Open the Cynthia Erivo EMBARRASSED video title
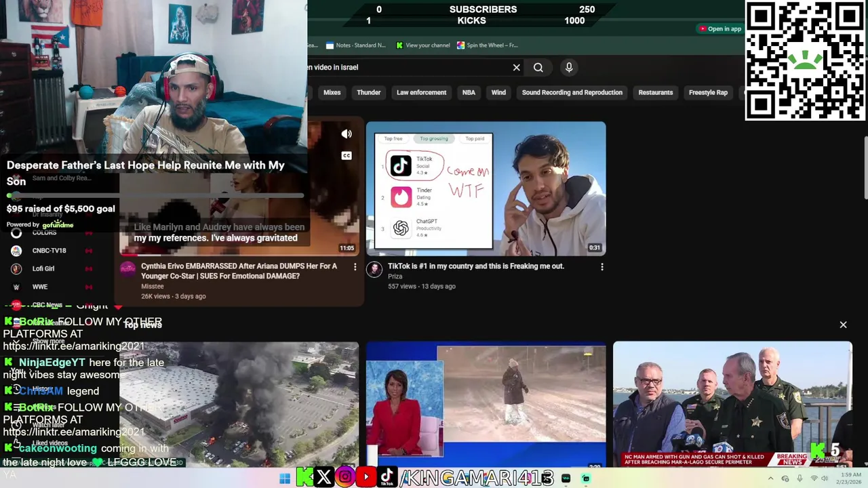This screenshot has height=488, width=868. (x=239, y=271)
